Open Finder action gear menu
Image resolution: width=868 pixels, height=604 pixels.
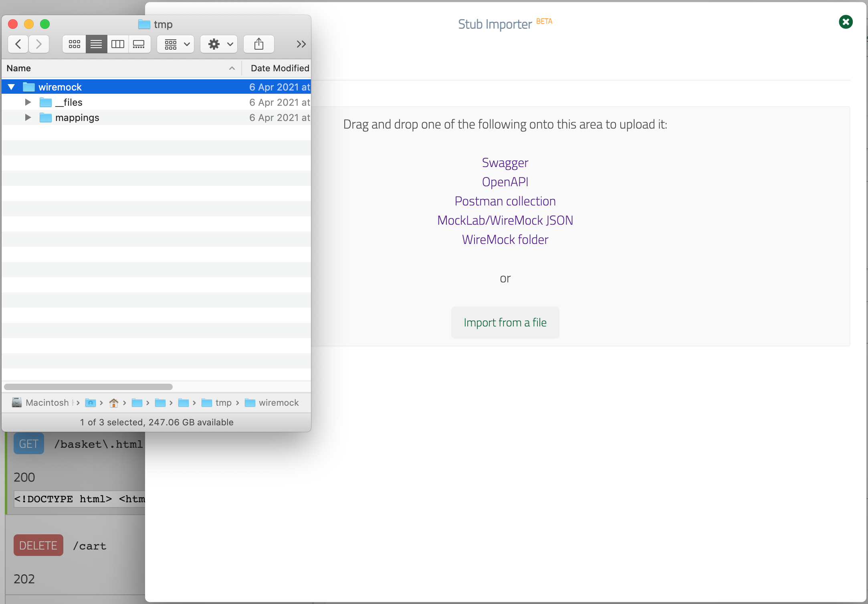(219, 44)
